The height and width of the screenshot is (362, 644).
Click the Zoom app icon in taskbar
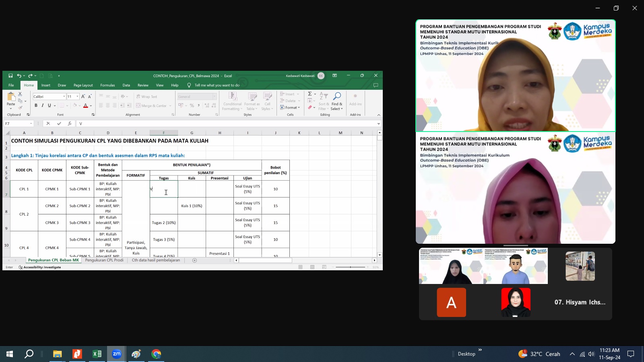(x=117, y=354)
